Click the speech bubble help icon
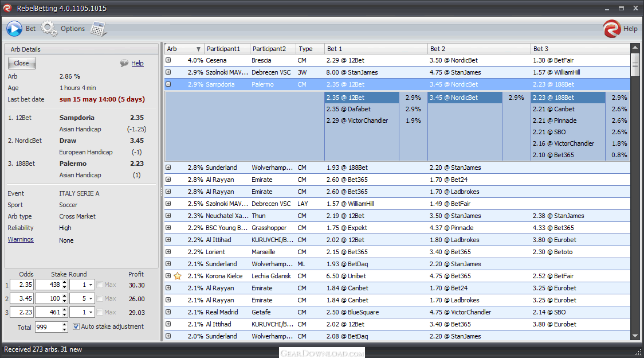644x358 pixels. pyautogui.click(x=124, y=63)
